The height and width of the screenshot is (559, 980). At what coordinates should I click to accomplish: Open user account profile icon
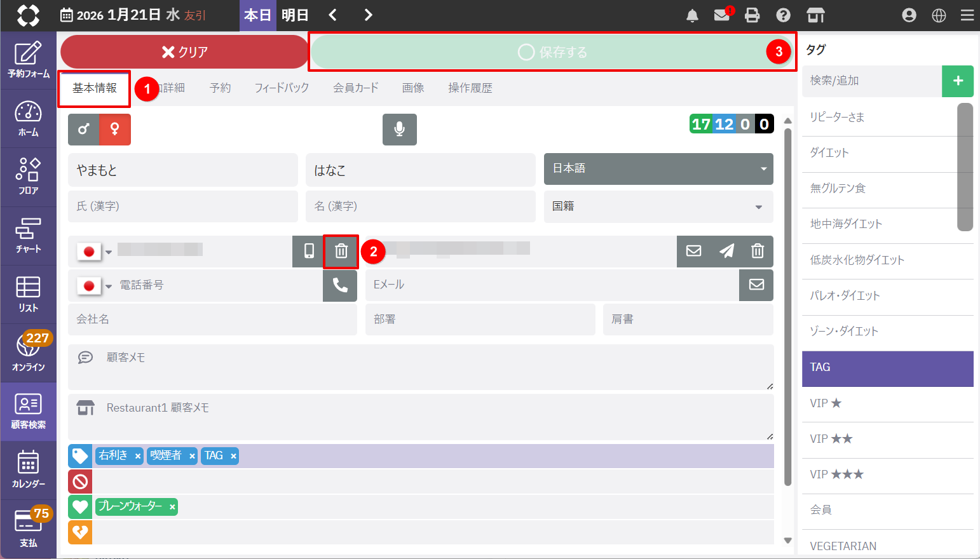pyautogui.click(x=909, y=15)
